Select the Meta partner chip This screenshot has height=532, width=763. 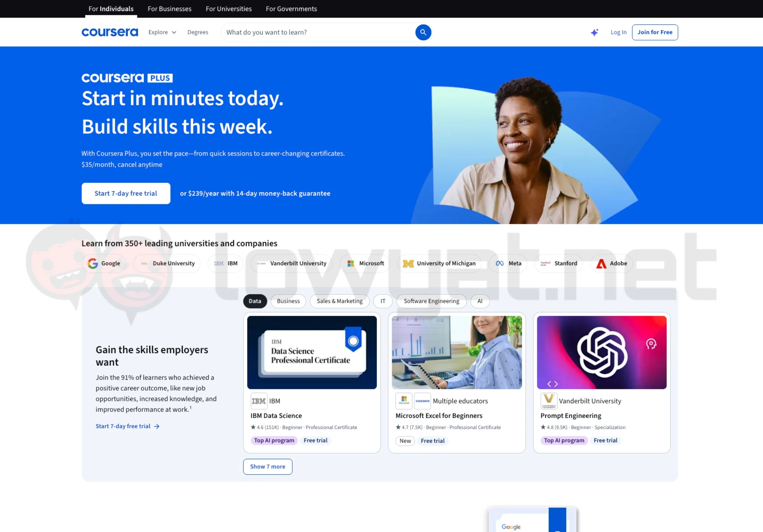tap(508, 263)
